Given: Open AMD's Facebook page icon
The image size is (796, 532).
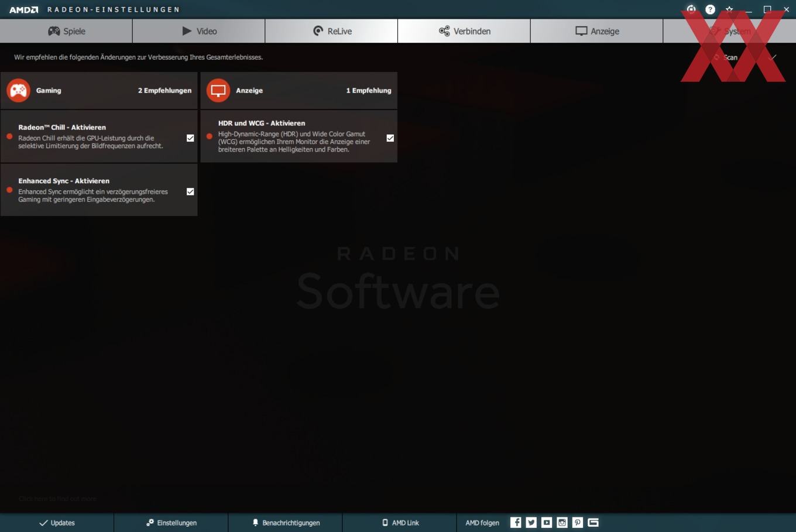Looking at the screenshot, I should (516, 523).
